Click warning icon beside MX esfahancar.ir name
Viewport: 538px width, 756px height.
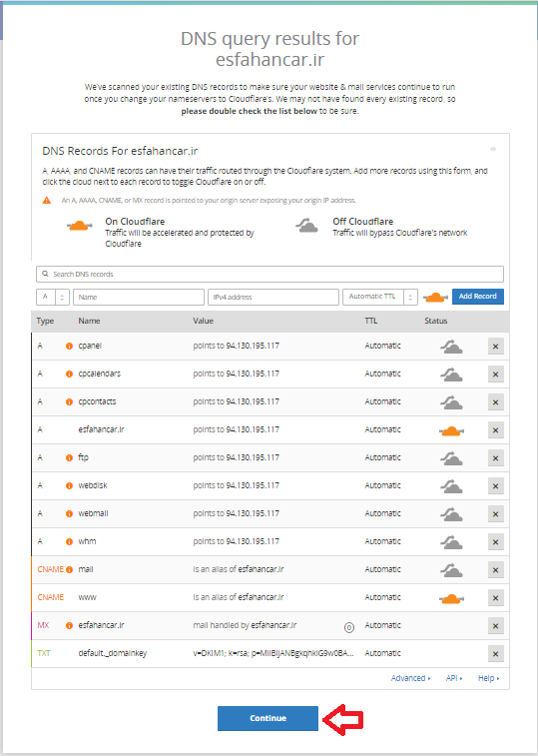[x=69, y=626]
